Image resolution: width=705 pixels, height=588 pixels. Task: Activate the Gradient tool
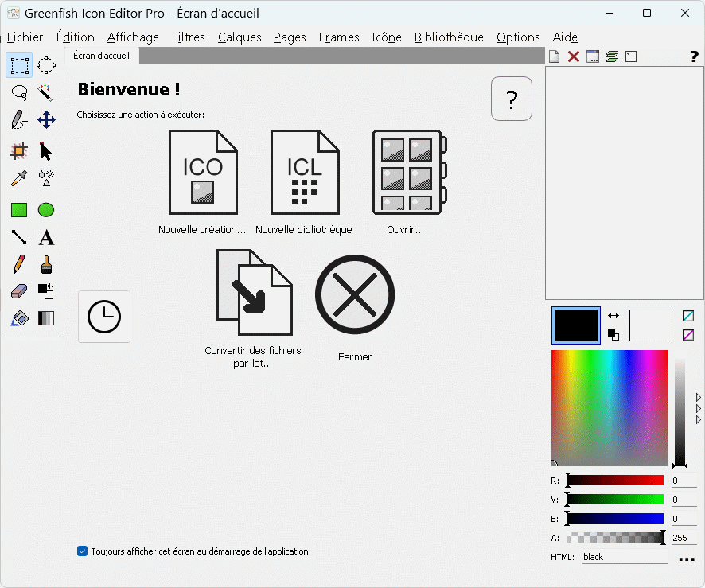46,318
